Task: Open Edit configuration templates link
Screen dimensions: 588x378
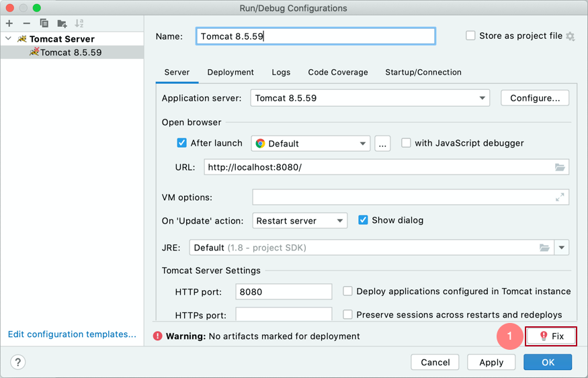Action: pos(72,334)
